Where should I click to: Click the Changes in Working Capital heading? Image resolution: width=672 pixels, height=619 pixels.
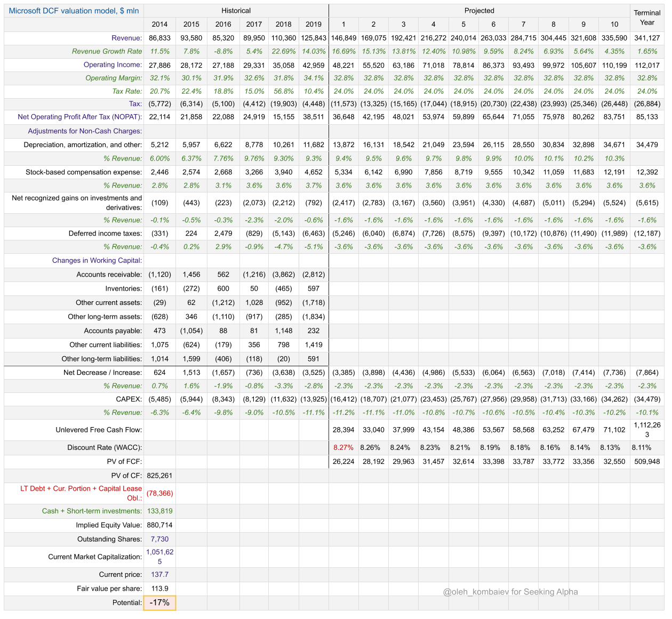tap(97, 261)
